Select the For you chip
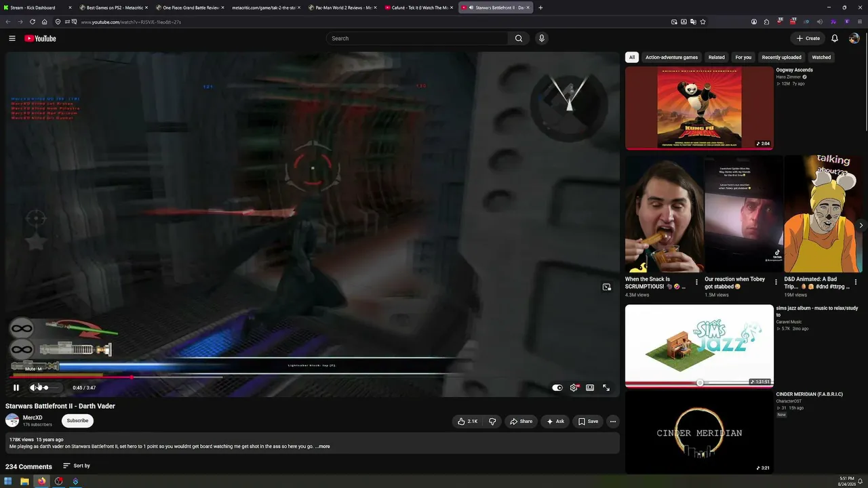 (x=743, y=58)
